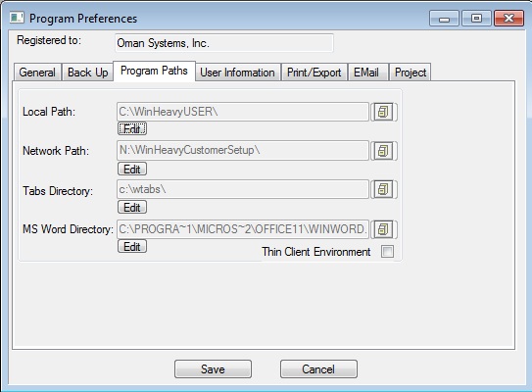Click Edit under Tabs Directory

click(x=132, y=207)
